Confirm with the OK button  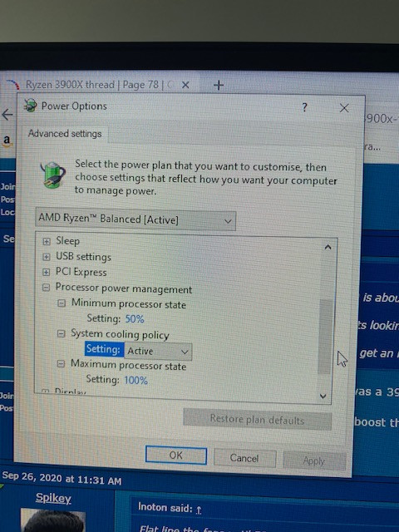point(176,455)
